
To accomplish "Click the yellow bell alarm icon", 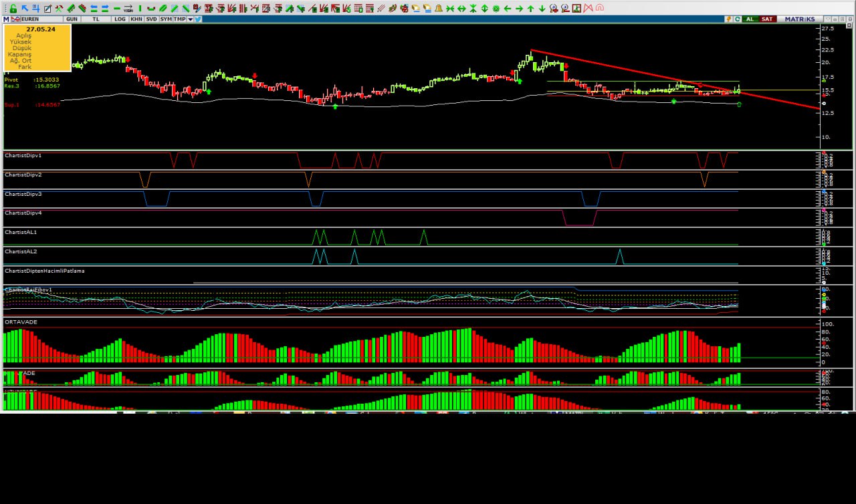I will [438, 8].
